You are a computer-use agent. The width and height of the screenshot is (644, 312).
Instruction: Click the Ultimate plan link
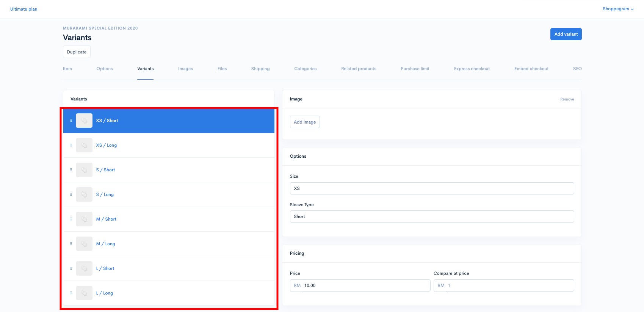click(x=24, y=9)
